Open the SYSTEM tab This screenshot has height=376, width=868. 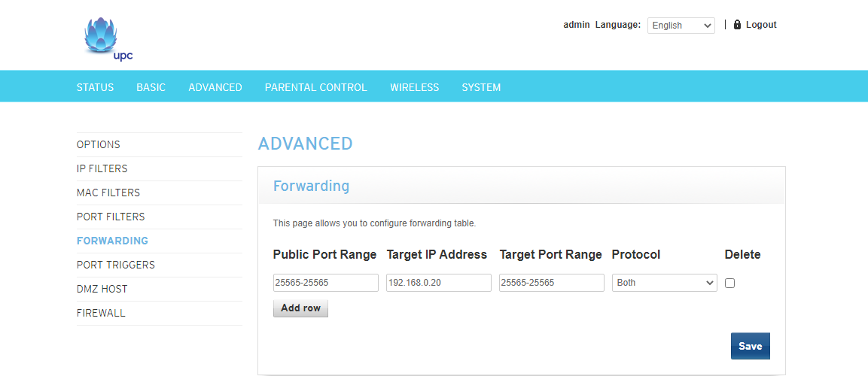(x=481, y=87)
